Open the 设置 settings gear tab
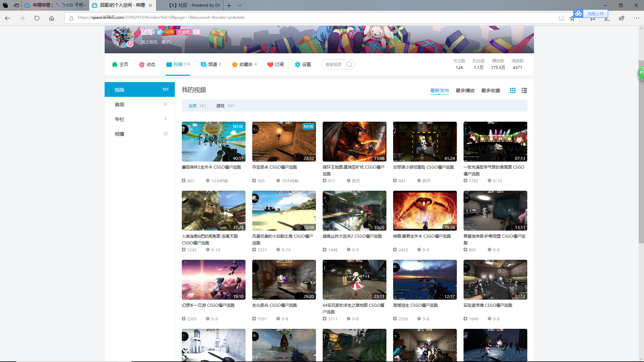 tap(303, 64)
